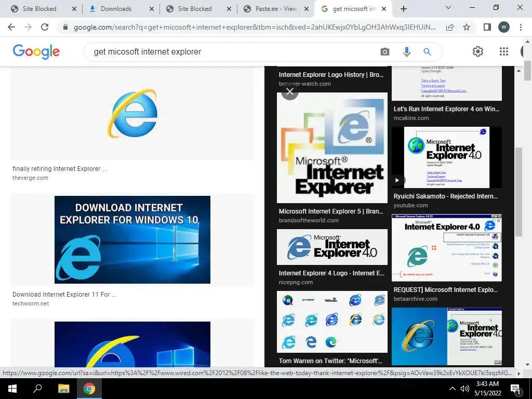Reload the current page

click(45, 27)
